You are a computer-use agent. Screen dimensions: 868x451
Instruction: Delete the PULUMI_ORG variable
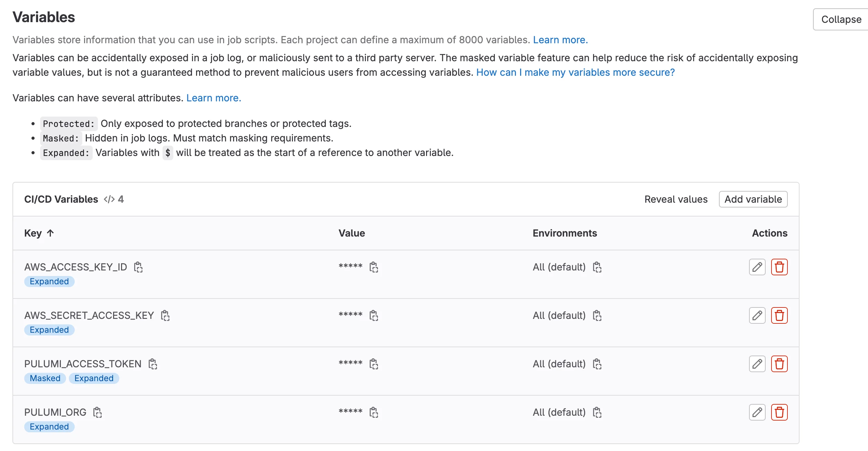coord(779,412)
